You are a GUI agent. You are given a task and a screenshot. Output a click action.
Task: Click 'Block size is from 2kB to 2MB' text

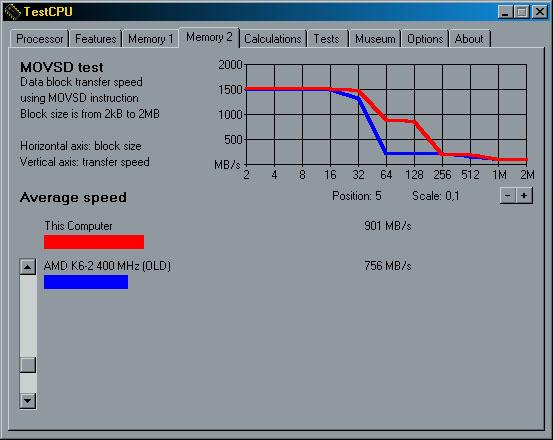click(x=90, y=114)
